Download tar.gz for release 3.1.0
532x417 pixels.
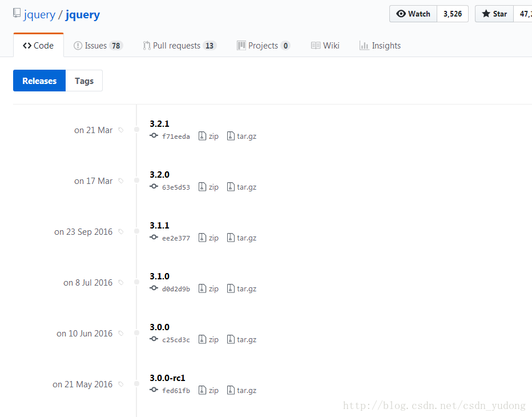point(241,288)
